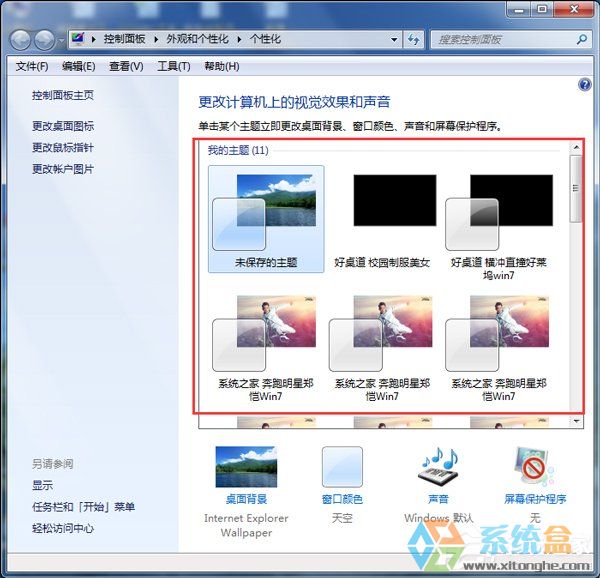Select the middle 系统之家 奔跑明星郑恺Win7 theme
This screenshot has width=600, height=578.
tap(382, 347)
